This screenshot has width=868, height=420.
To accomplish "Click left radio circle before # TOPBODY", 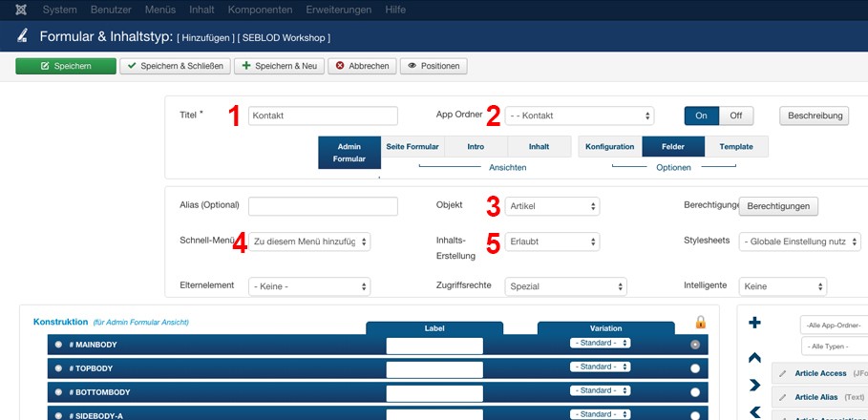I will coord(58,368).
